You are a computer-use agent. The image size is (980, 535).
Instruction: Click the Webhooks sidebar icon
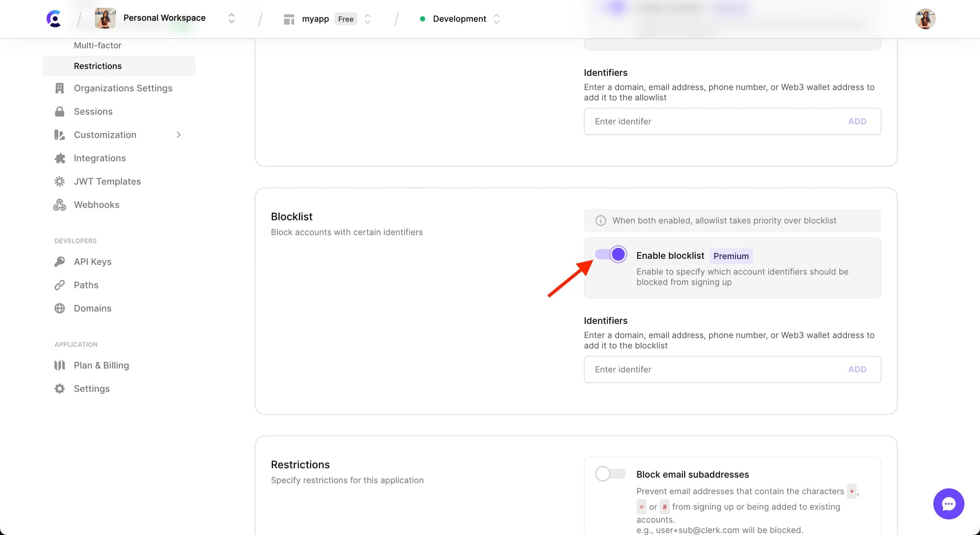(59, 204)
